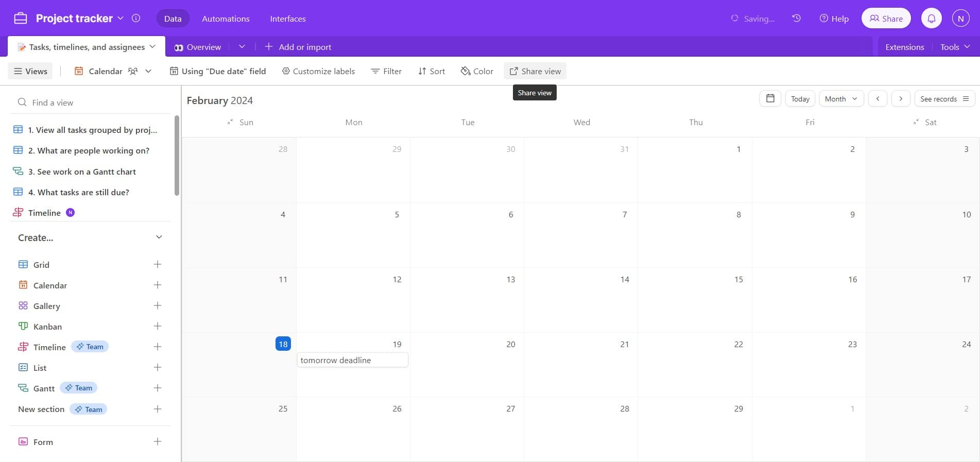Add a new Kanban view

pos(158,326)
